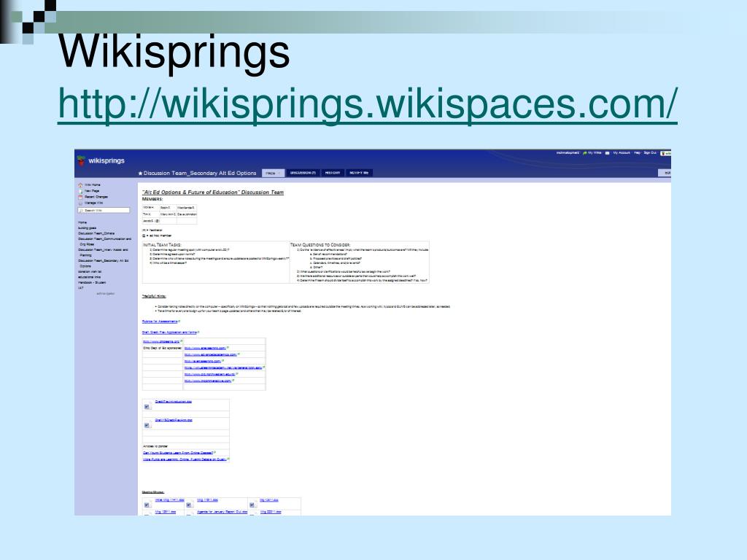The image size is (747, 560).
Task: Click the Edit button at the right edge
Action: pos(665,173)
